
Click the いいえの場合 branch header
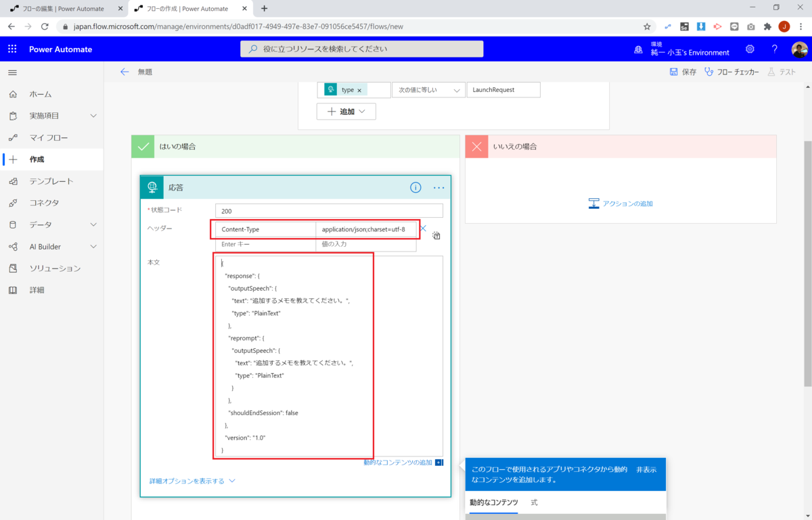621,147
